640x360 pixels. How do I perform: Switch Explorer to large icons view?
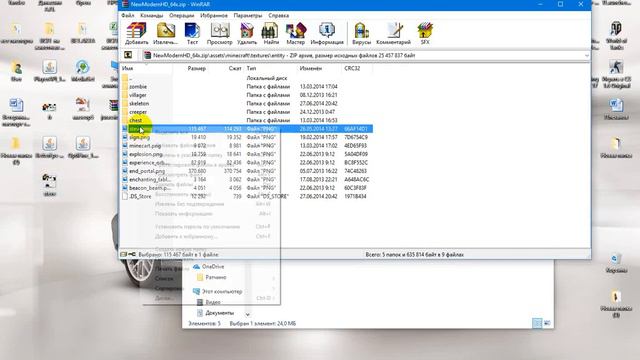click(547, 323)
